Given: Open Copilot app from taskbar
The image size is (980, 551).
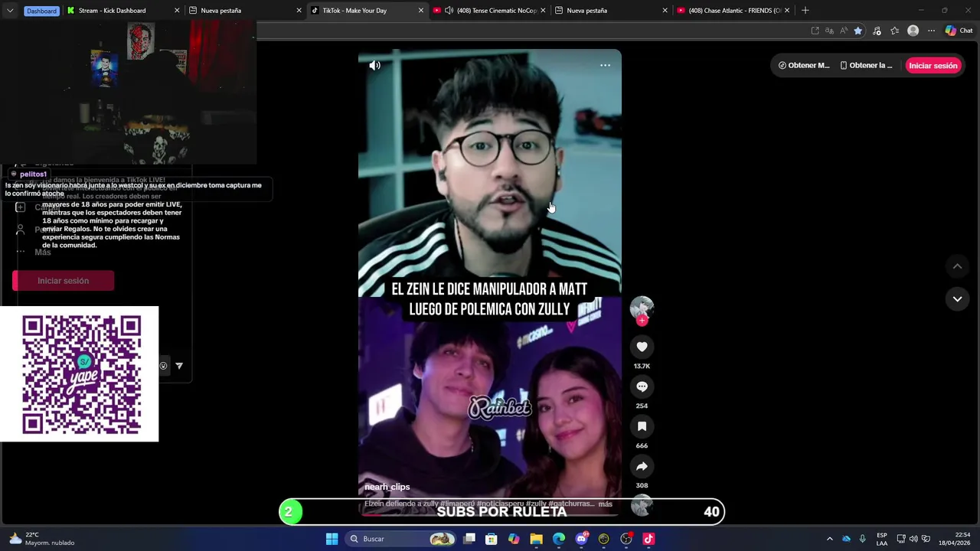Looking at the screenshot, I should tap(514, 539).
